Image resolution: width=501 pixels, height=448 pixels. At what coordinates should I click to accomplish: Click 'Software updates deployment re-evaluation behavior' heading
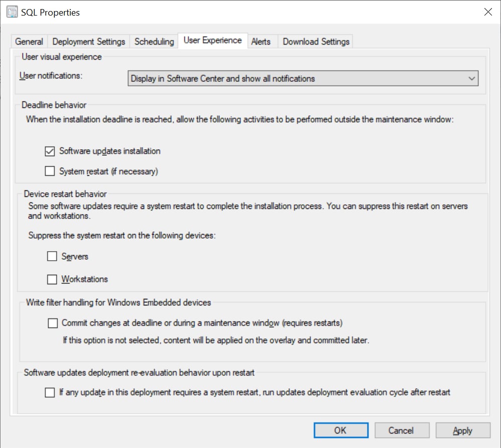pos(140,373)
